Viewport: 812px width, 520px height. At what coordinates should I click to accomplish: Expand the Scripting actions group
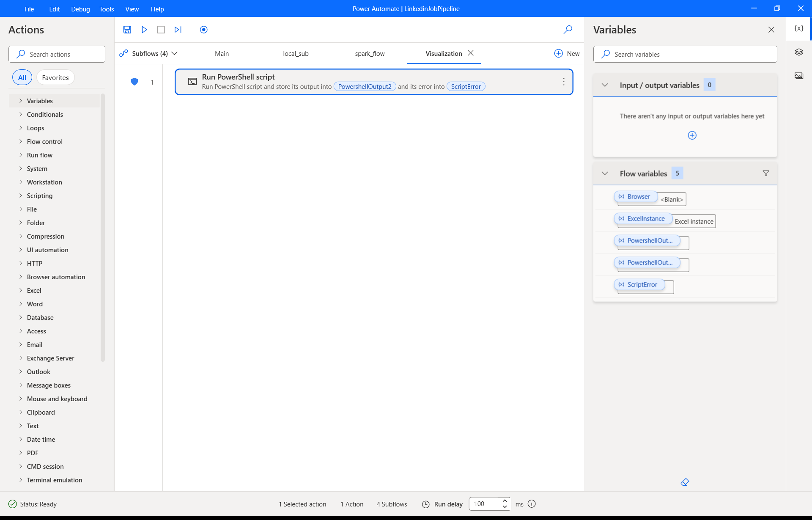pos(40,196)
